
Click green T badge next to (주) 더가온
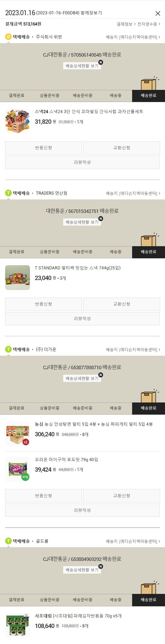tap(8, 349)
